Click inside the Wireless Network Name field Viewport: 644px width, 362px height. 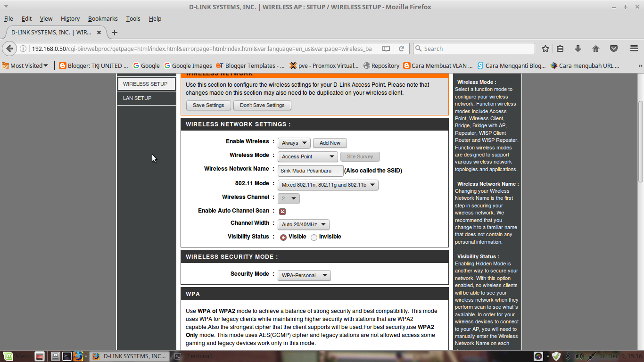[x=310, y=171]
